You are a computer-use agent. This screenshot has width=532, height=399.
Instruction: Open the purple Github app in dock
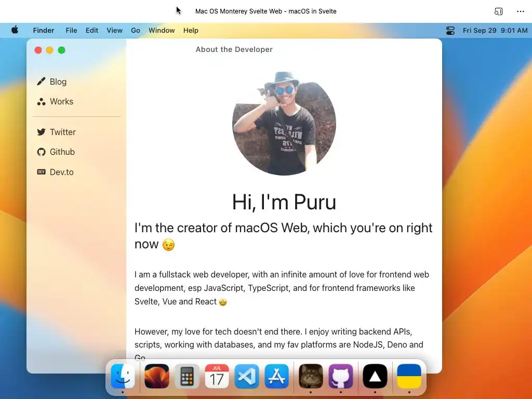tap(341, 376)
